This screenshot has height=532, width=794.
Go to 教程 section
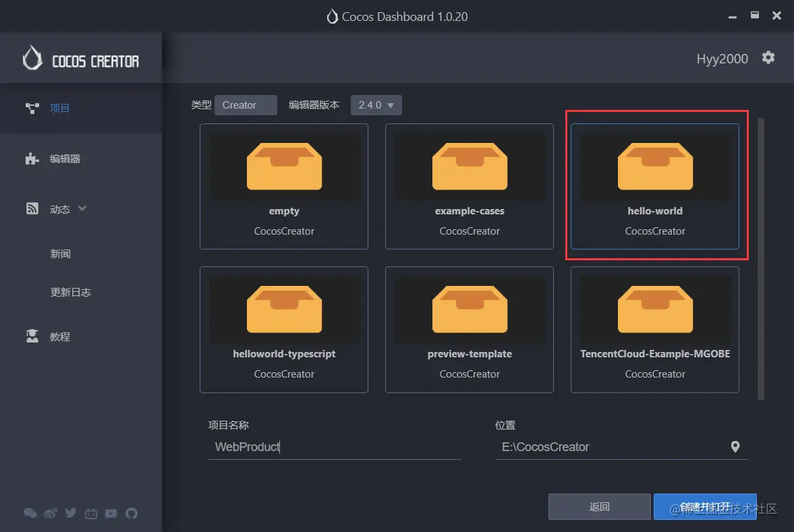tap(60, 336)
